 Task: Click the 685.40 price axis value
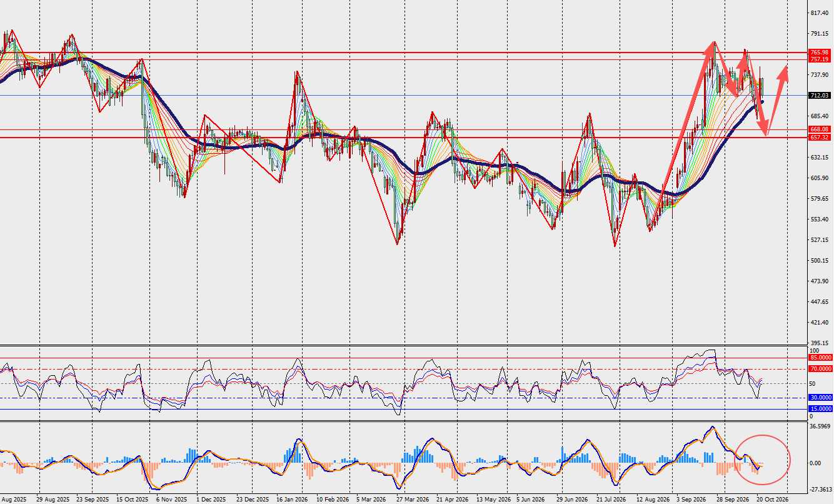click(x=819, y=116)
